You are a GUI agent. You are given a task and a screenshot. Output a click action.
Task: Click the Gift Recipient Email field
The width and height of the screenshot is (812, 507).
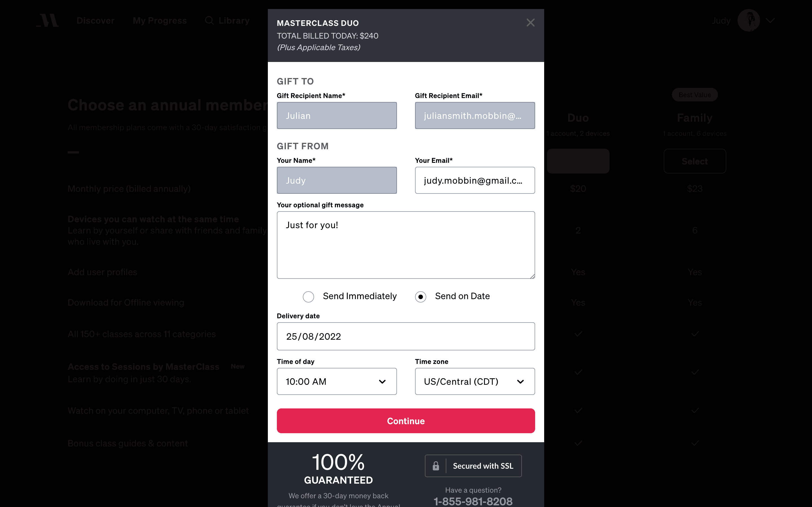point(475,116)
